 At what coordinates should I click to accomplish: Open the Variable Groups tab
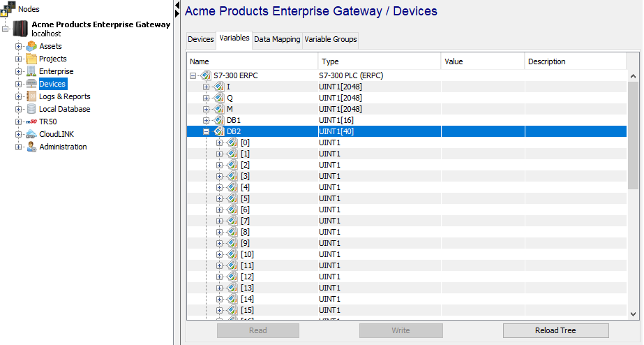point(331,40)
